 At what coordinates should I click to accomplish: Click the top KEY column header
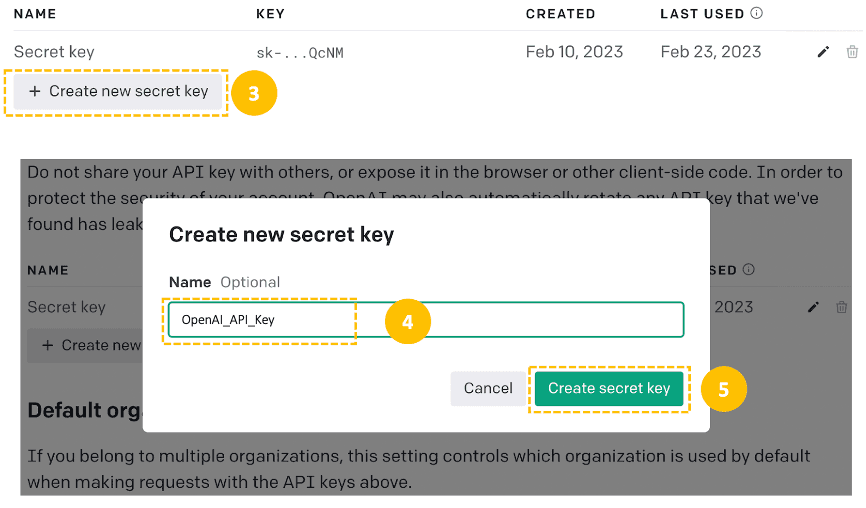[x=270, y=14]
